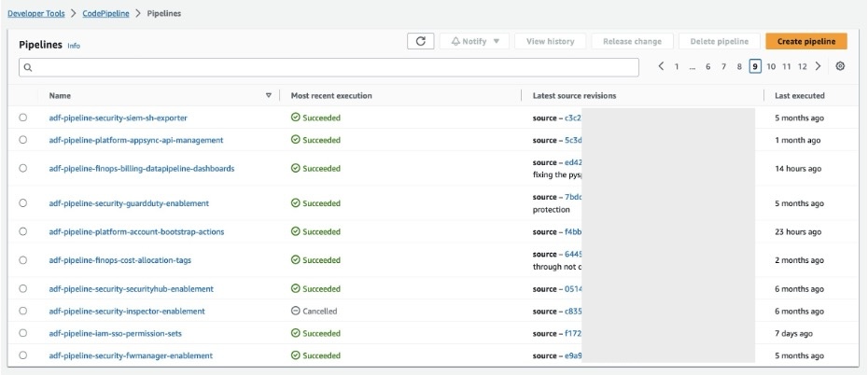The width and height of the screenshot is (868, 375).
Task: Click the Create pipeline button
Action: (805, 41)
